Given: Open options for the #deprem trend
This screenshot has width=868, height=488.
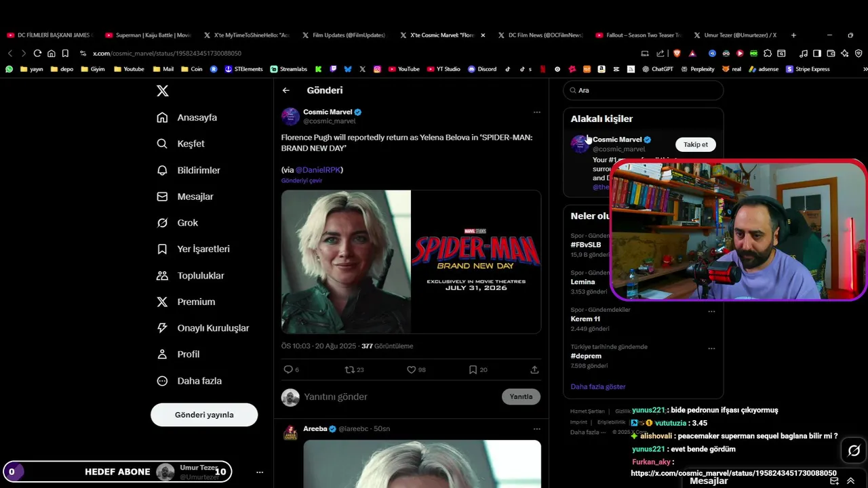Looking at the screenshot, I should pyautogui.click(x=711, y=348).
